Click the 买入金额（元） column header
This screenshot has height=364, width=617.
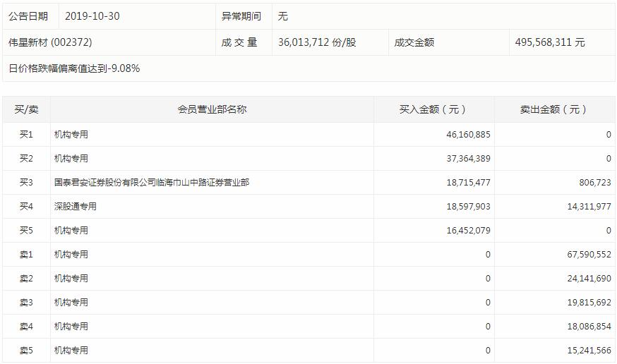click(433, 109)
